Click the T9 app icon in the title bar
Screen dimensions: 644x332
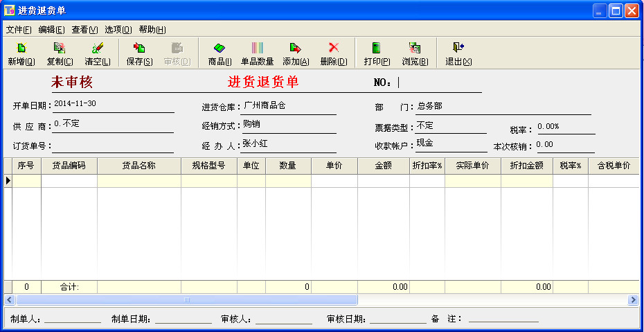(x=10, y=10)
